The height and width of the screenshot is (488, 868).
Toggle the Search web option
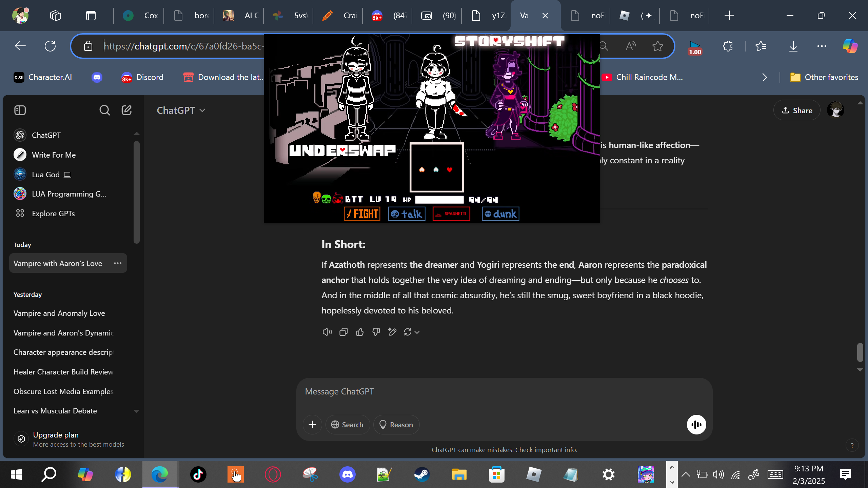(x=348, y=425)
